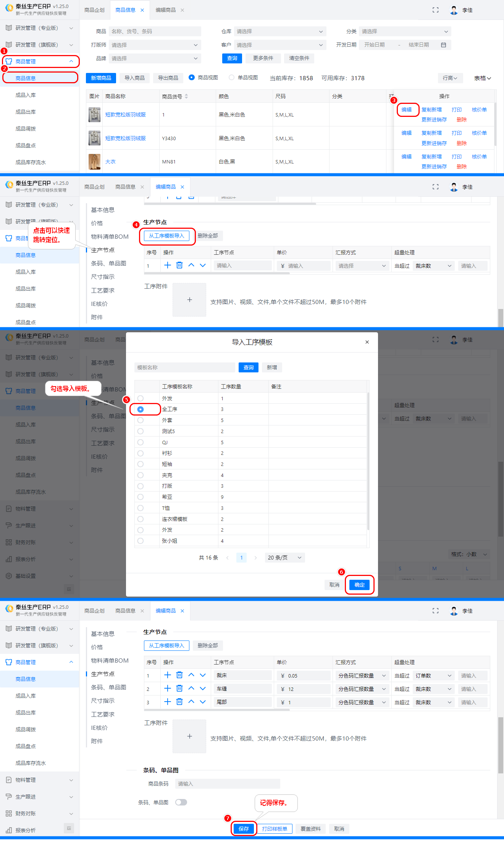Click vertical scrollbar of the product table
This screenshot has height=841, width=504.
[x=495, y=124]
